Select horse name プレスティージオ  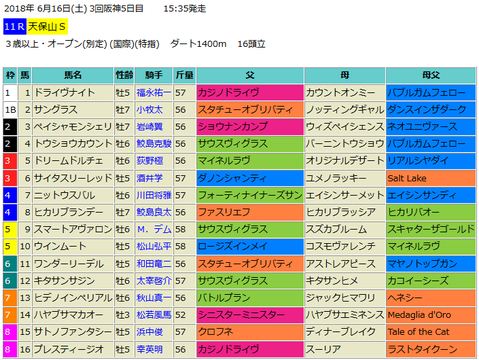[69, 349]
